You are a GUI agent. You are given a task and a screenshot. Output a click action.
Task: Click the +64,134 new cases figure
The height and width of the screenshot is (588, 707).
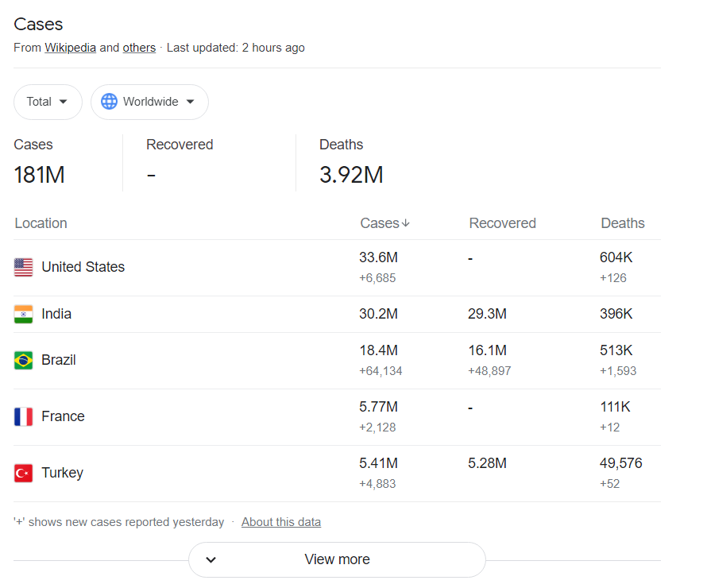381,371
